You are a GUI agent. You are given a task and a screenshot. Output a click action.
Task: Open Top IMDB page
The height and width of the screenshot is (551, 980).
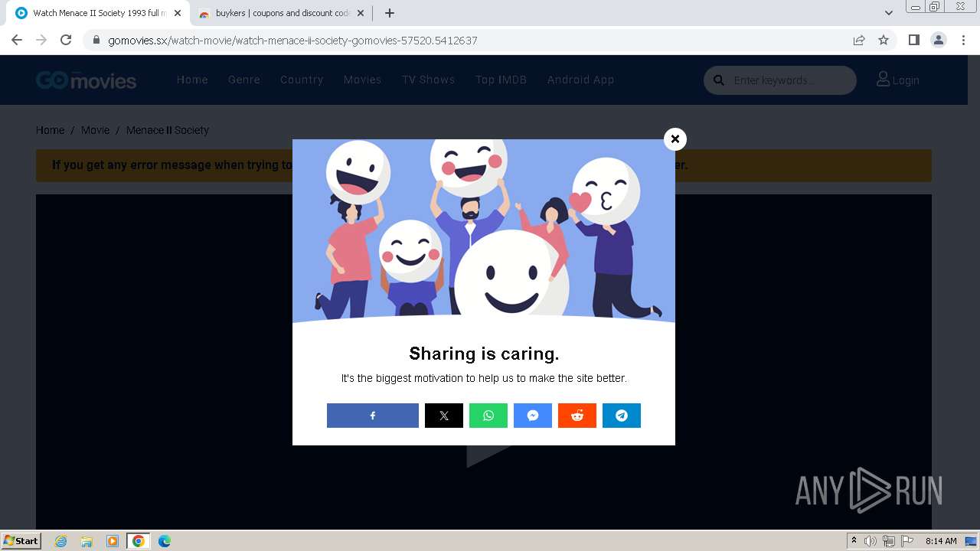[x=501, y=80]
